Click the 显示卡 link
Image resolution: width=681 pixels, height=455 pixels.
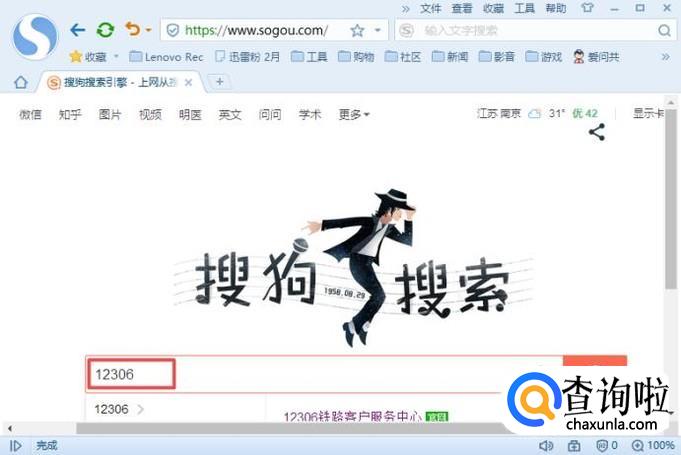point(648,114)
